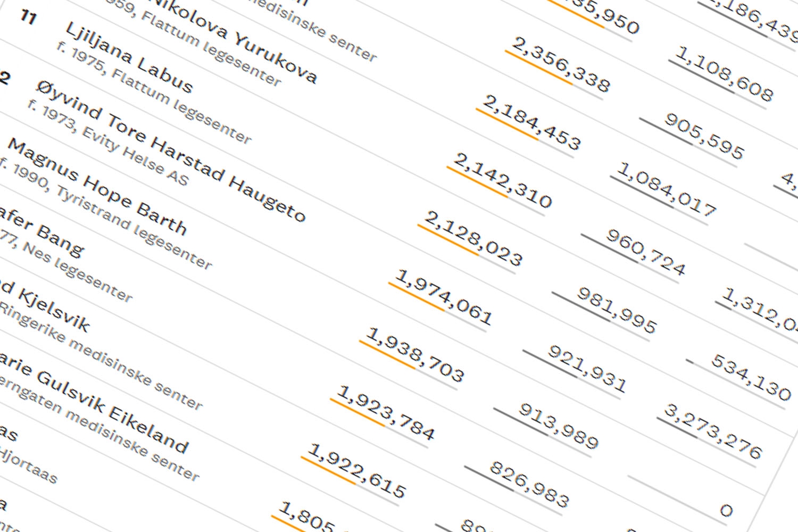The width and height of the screenshot is (798, 532).
Task: Click the figure 1,922,615
Action: (357, 471)
